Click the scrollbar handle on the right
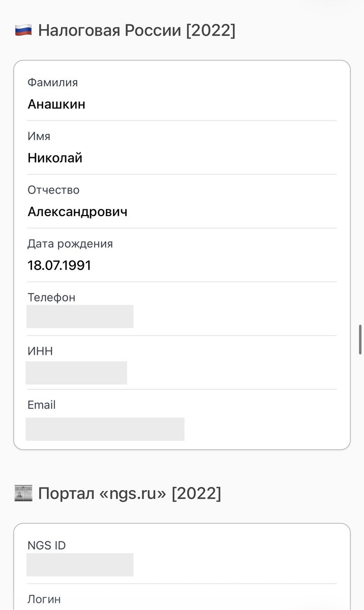The height and width of the screenshot is (610, 364). pyautogui.click(x=360, y=335)
